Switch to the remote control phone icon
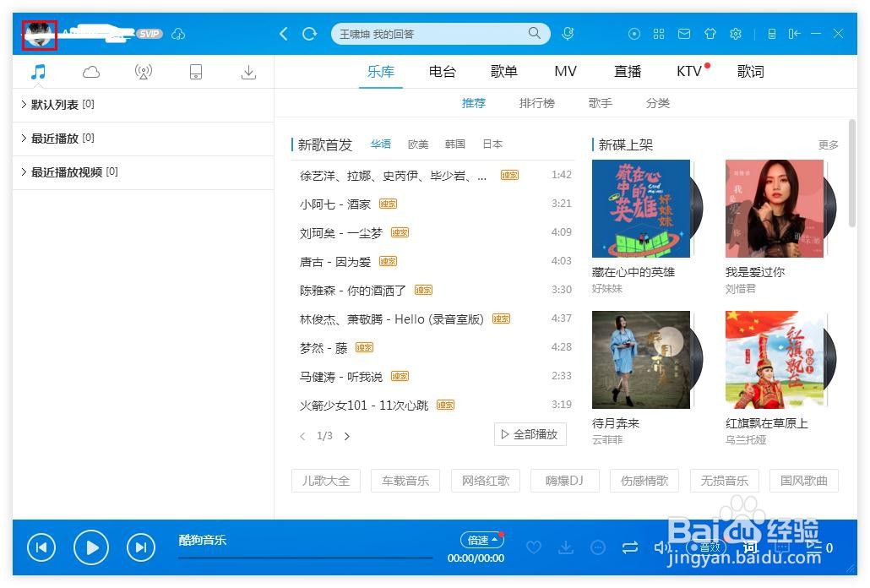This screenshot has width=870, height=588. (772, 34)
